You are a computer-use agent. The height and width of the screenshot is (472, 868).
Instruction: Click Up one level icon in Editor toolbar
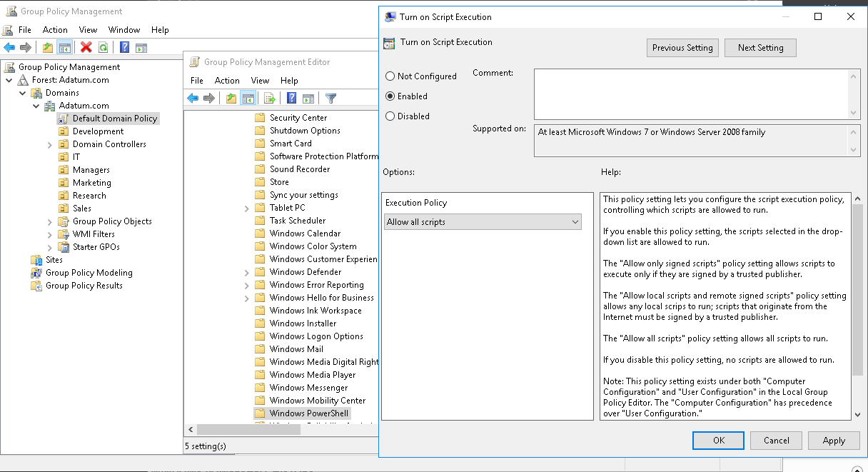231,99
